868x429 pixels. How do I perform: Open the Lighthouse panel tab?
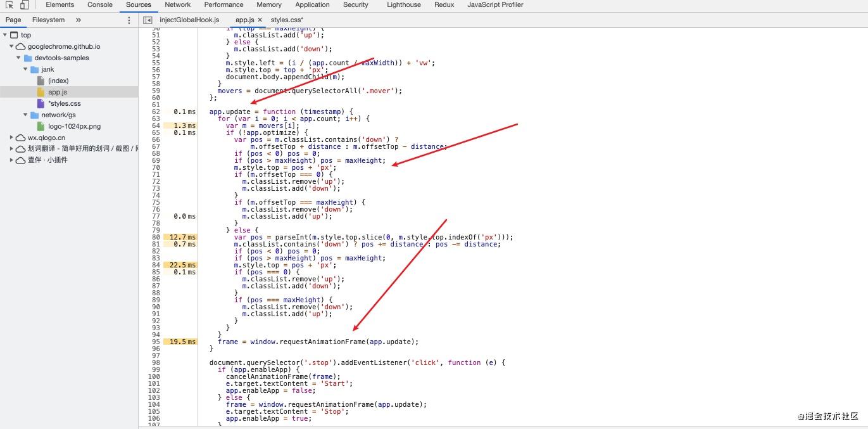[404, 4]
